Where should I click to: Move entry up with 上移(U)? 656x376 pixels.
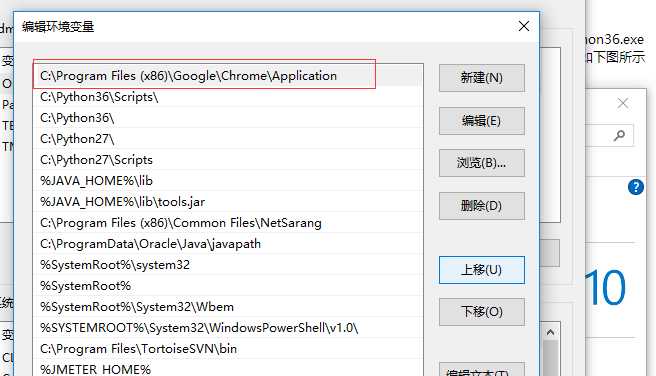482,270
